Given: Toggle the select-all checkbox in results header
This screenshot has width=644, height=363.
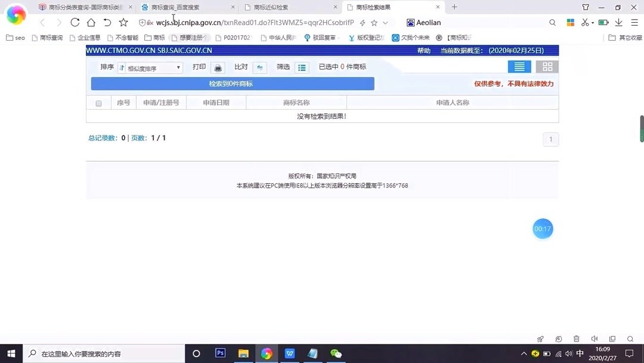Looking at the screenshot, I should tap(98, 103).
